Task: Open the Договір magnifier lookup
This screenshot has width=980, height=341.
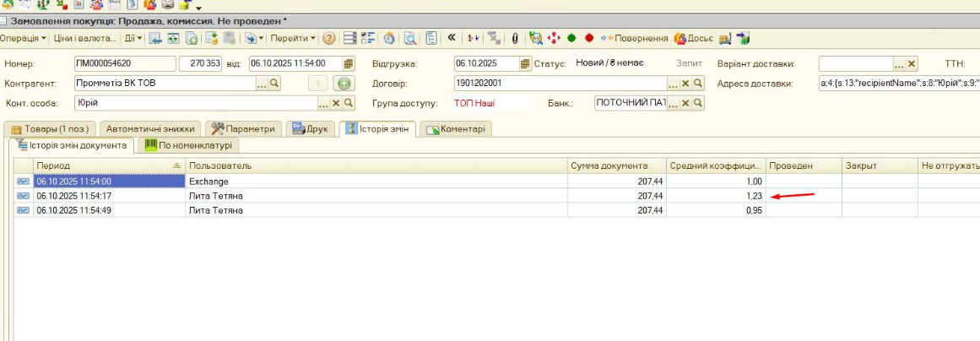Action: pos(698,83)
